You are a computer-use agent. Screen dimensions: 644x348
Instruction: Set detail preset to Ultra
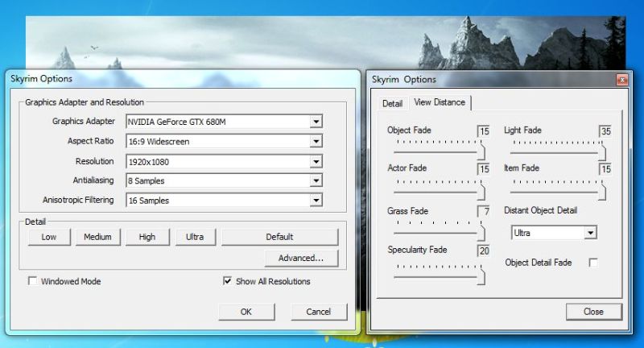[195, 237]
